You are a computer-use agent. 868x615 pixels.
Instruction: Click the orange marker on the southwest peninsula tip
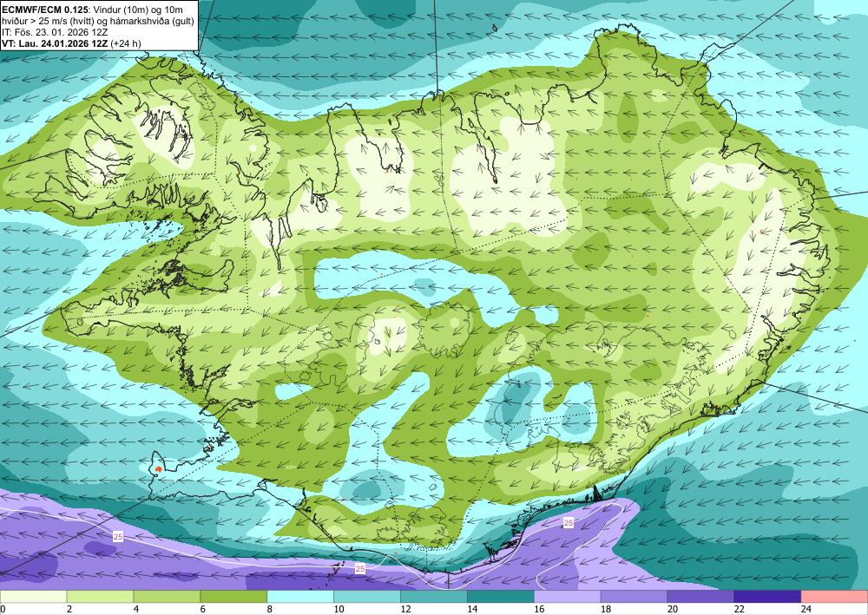click(159, 469)
